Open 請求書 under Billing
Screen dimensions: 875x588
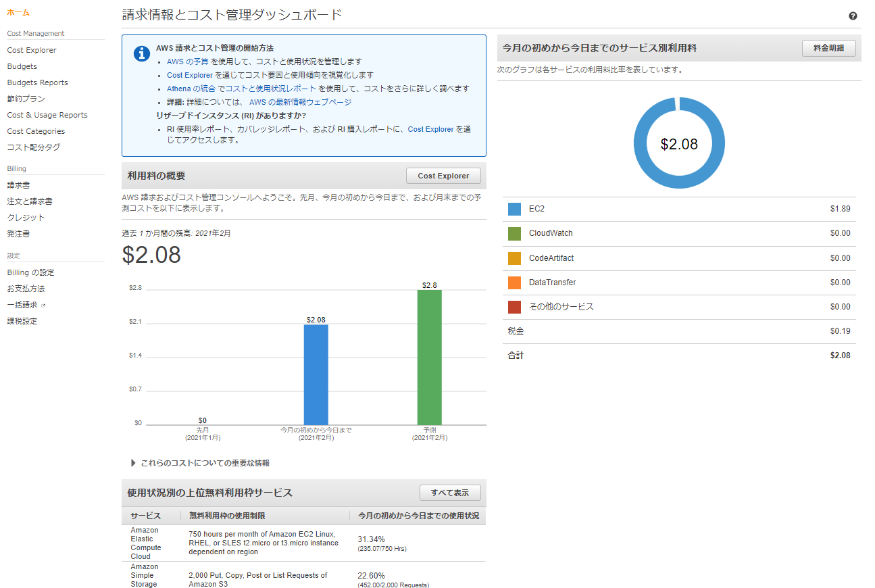tap(18, 185)
